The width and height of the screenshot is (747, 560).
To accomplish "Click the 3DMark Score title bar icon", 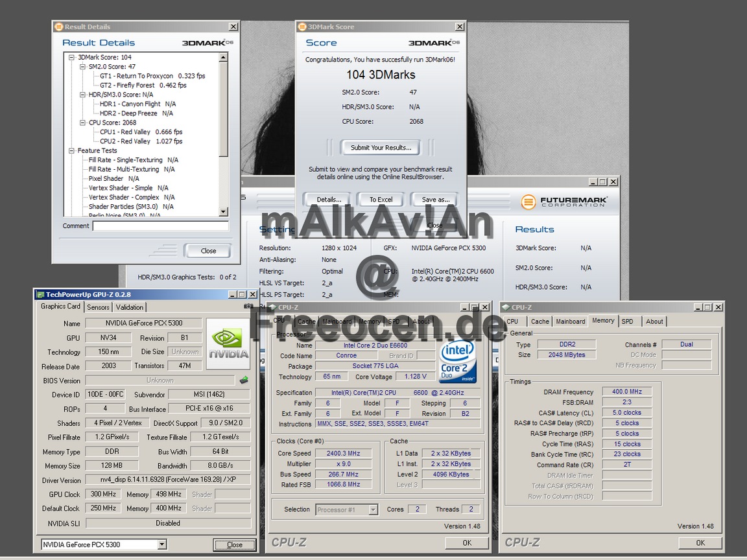I will click(302, 27).
